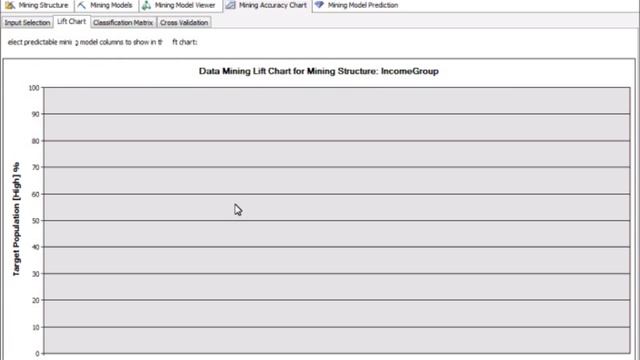Click the y-axis value 100

(x=34, y=88)
